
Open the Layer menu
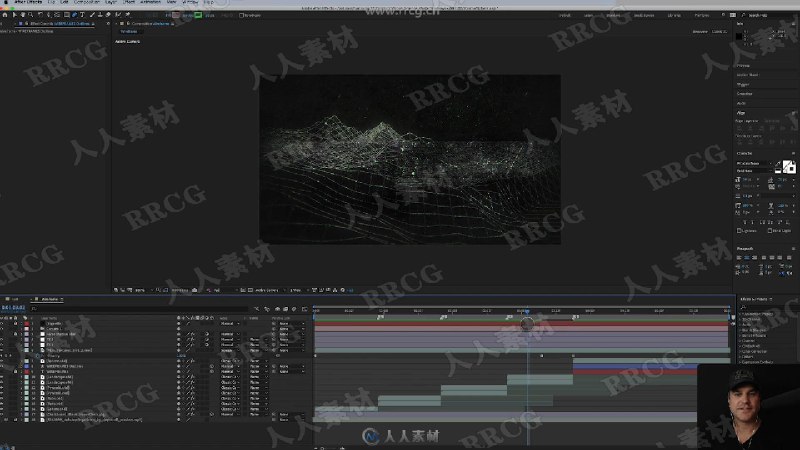point(111,2)
